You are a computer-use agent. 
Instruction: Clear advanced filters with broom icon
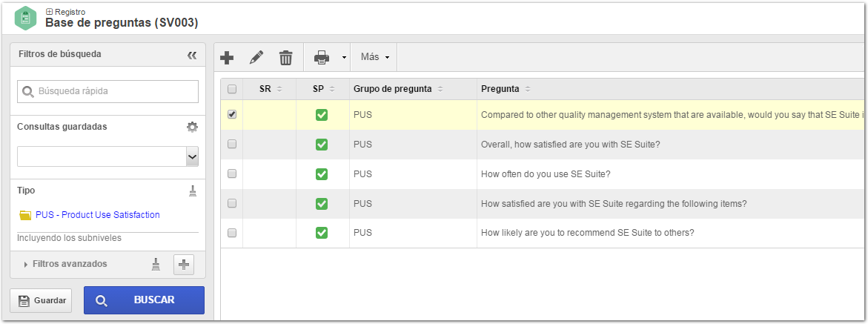(156, 265)
